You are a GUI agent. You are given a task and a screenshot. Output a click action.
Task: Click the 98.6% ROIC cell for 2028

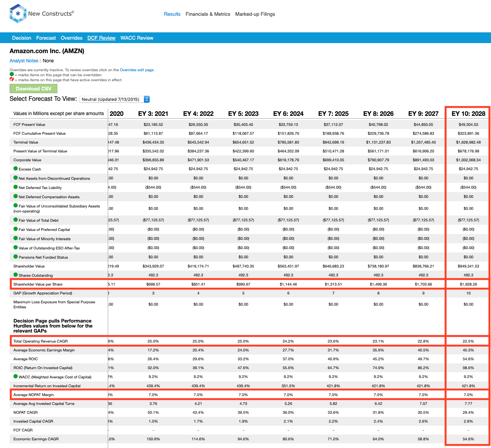(x=468, y=368)
